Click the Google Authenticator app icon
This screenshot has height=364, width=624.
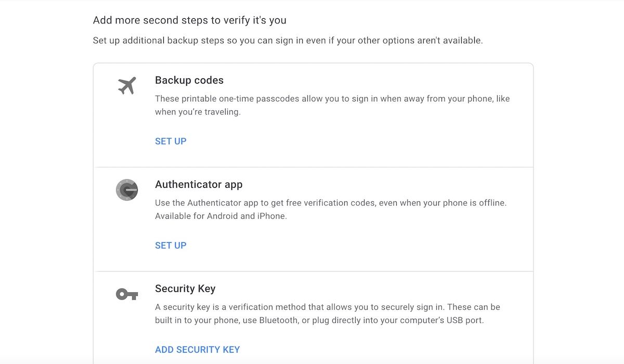click(127, 190)
